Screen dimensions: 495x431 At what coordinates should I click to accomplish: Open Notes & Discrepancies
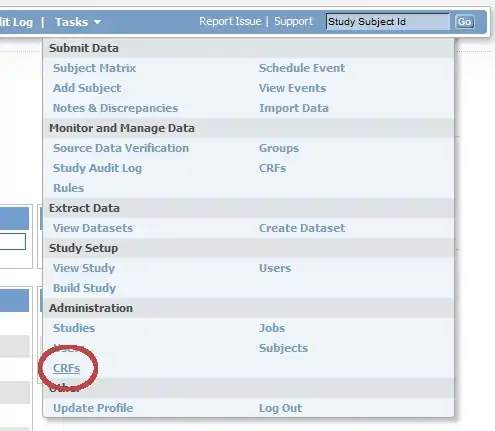[x=115, y=108]
